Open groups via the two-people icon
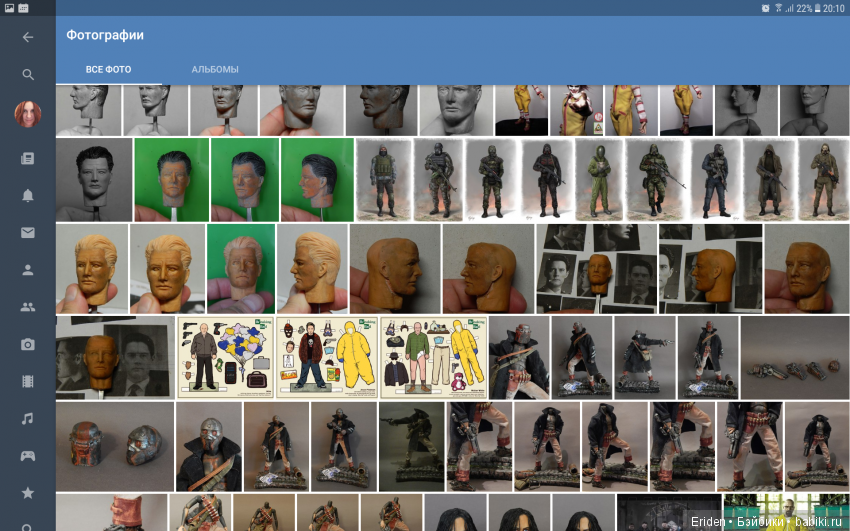 coord(28,307)
